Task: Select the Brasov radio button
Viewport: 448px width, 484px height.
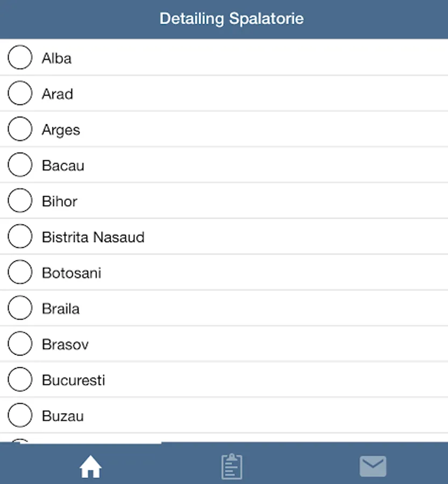Action: tap(20, 344)
